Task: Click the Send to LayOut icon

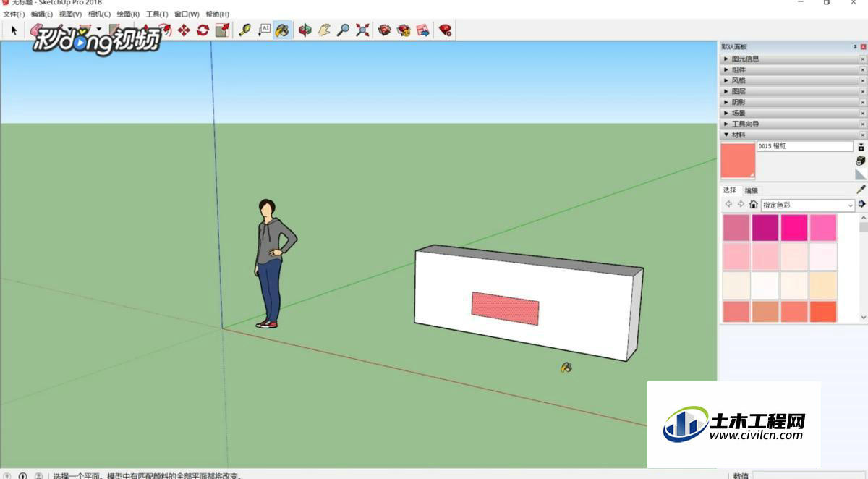Action: 423,30
